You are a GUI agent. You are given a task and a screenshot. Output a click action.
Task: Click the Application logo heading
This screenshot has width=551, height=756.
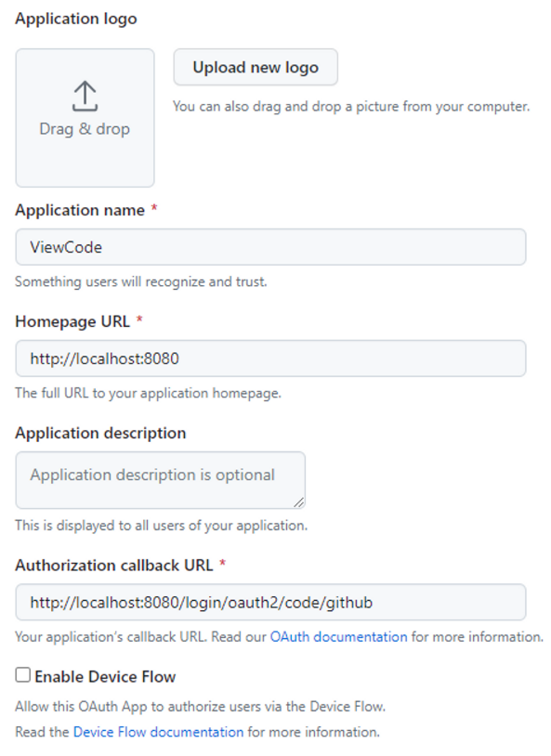point(76,19)
